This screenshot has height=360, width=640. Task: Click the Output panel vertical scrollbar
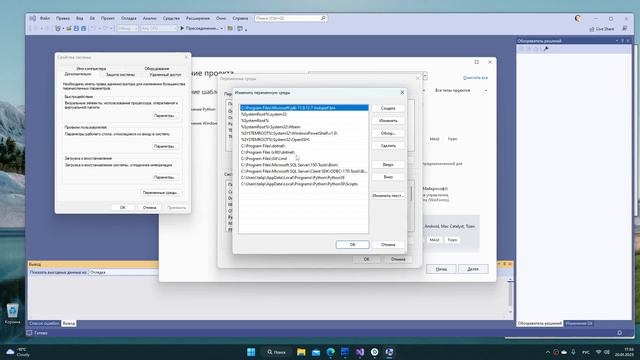(x=510, y=296)
